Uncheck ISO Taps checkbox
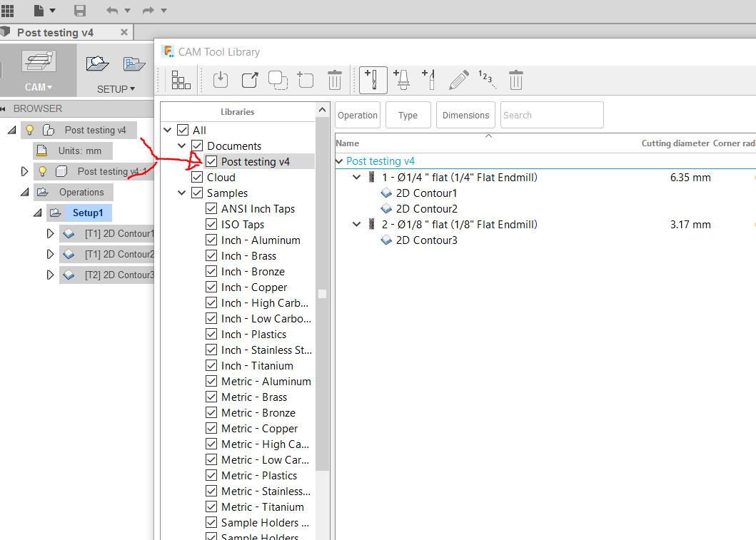756x540 pixels. click(211, 225)
